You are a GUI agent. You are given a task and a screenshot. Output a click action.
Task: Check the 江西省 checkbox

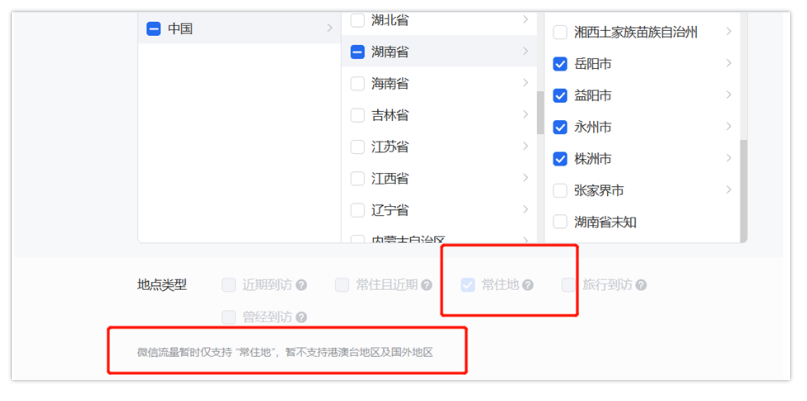pyautogui.click(x=358, y=179)
